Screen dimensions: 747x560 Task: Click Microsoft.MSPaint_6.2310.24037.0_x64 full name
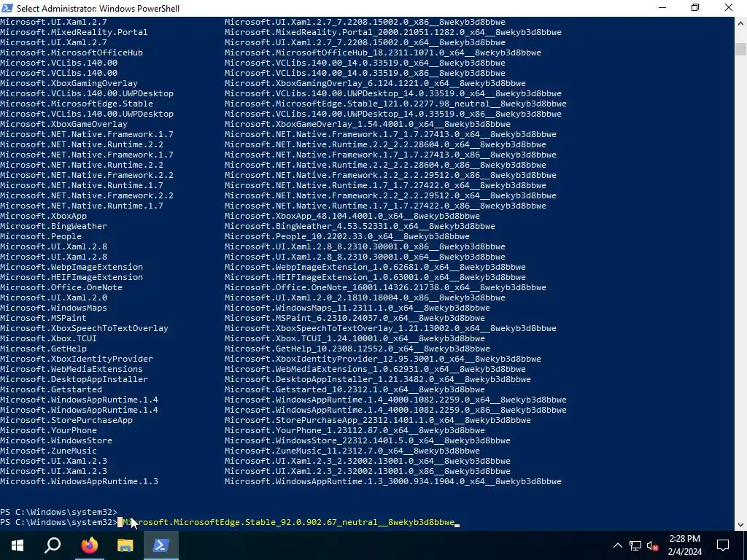click(355, 318)
